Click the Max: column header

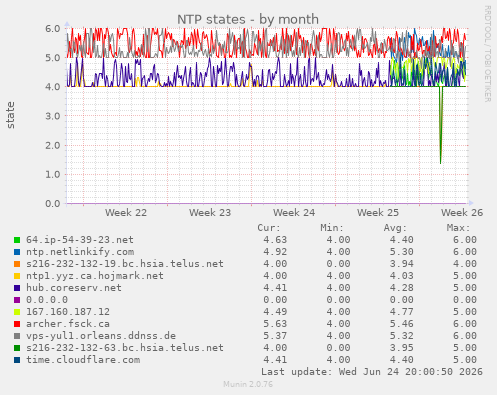(458, 228)
